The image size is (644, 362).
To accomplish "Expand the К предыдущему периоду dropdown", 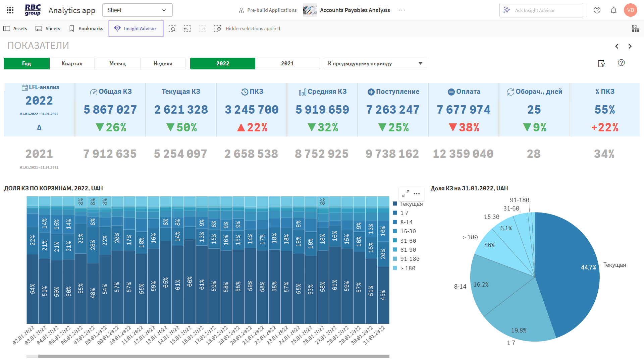I will (x=375, y=63).
